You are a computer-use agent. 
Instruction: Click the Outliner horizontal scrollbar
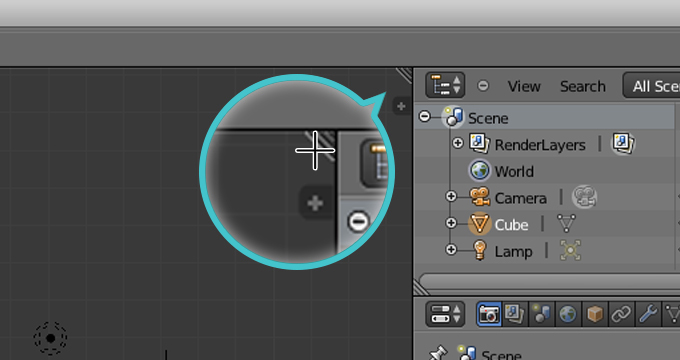[x=549, y=280]
